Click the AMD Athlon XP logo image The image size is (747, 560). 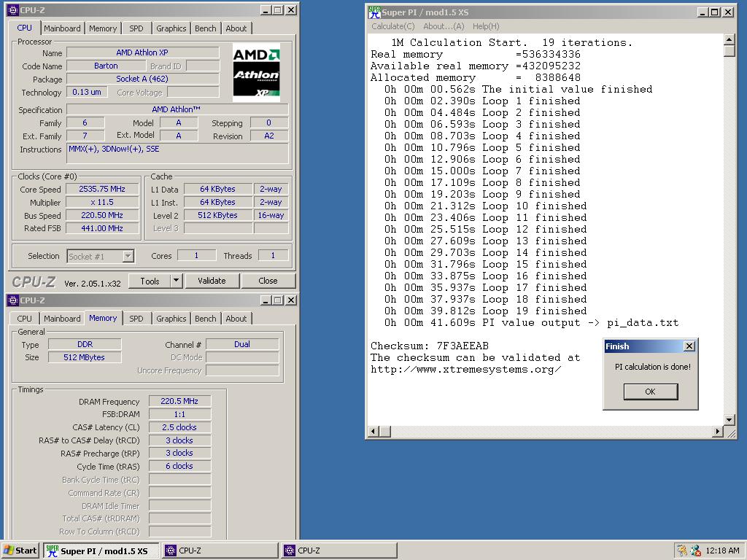coord(256,72)
